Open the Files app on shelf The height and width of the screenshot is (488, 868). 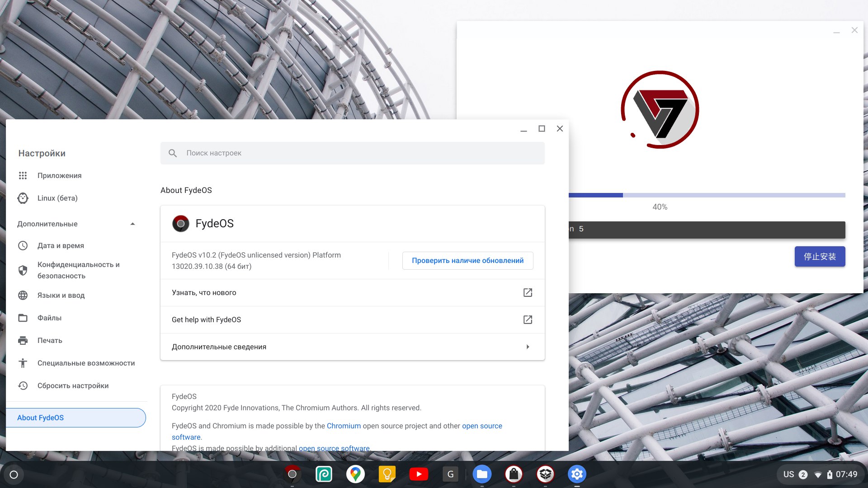[x=482, y=474]
